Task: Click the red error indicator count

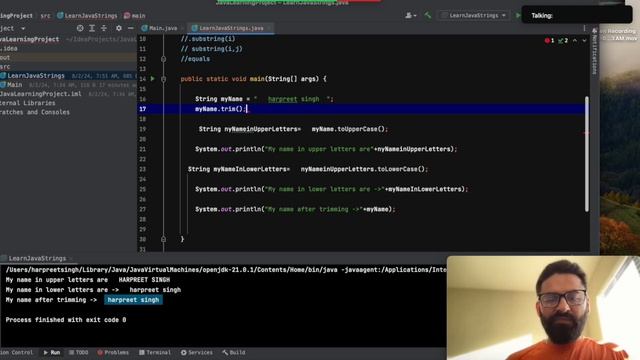Action: pyautogui.click(x=549, y=40)
